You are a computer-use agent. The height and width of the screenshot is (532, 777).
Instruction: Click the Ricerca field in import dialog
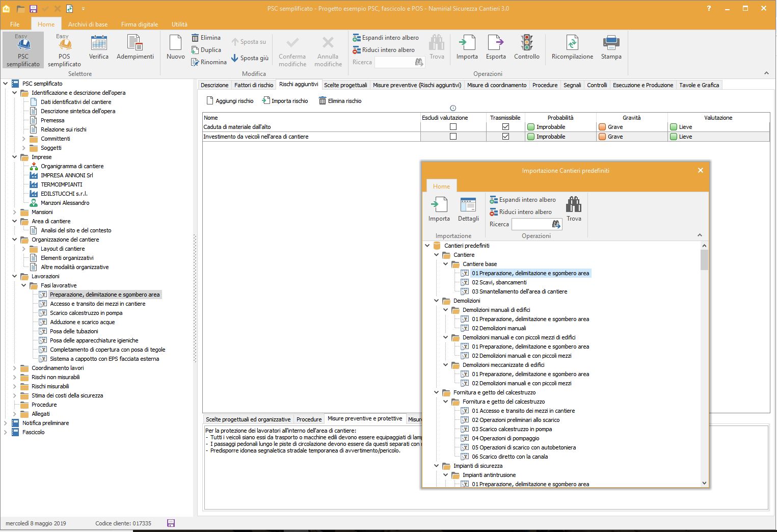coord(531,224)
